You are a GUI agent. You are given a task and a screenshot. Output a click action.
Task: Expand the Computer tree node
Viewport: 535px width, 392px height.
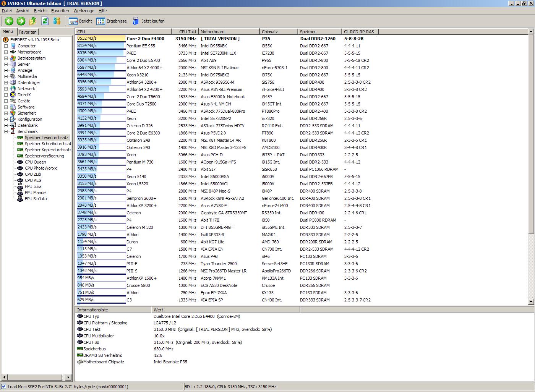(6, 46)
